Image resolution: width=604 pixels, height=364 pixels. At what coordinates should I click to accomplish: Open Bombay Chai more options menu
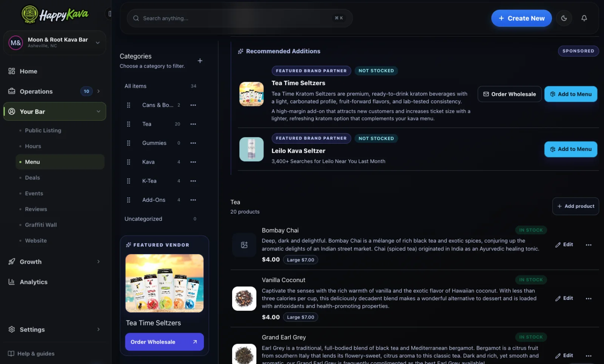pyautogui.click(x=589, y=245)
